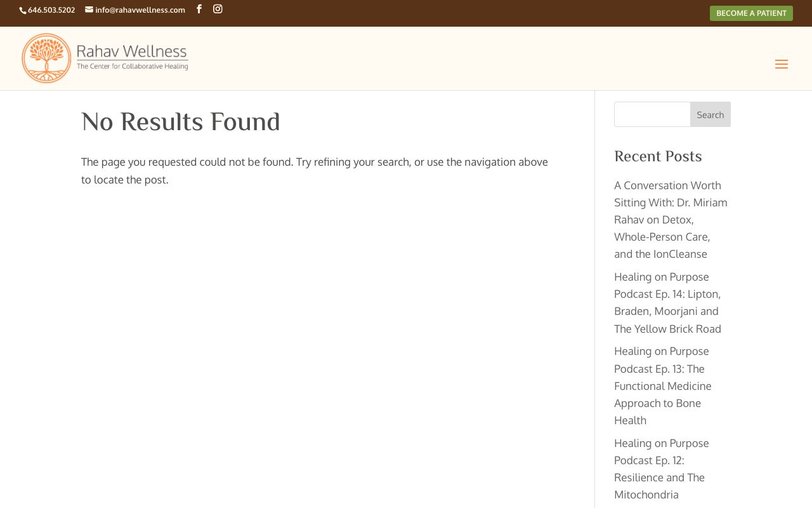This screenshot has width=812, height=508.
Task: Open Podcast Ep. 13 Bone Health post
Action: pos(663,385)
